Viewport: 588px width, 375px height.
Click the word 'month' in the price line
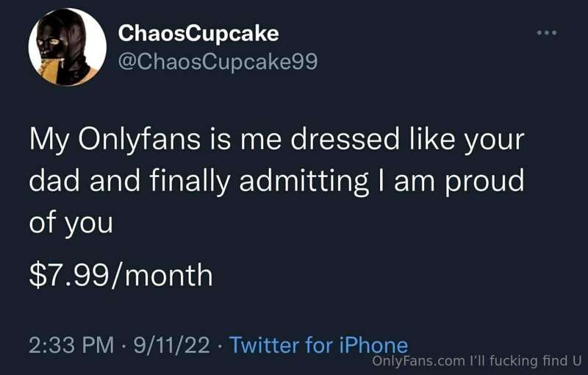[169, 276]
